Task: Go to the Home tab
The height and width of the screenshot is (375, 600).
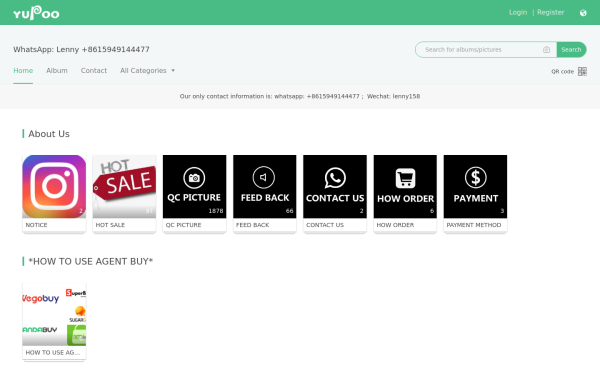Action: click(x=23, y=70)
